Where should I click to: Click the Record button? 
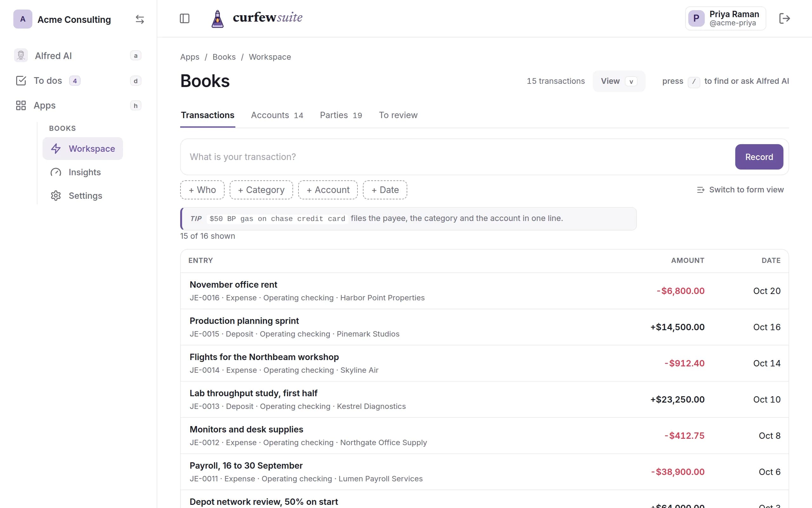point(759,157)
